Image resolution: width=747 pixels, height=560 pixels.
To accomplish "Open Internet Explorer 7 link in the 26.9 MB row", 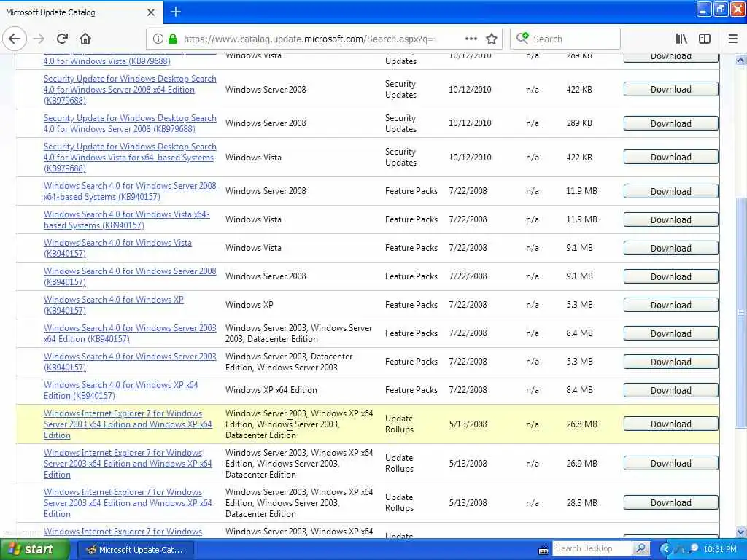I will [x=128, y=463].
